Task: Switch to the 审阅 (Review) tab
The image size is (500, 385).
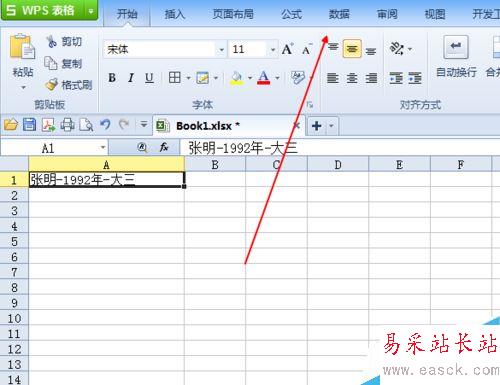Action: pos(387,14)
